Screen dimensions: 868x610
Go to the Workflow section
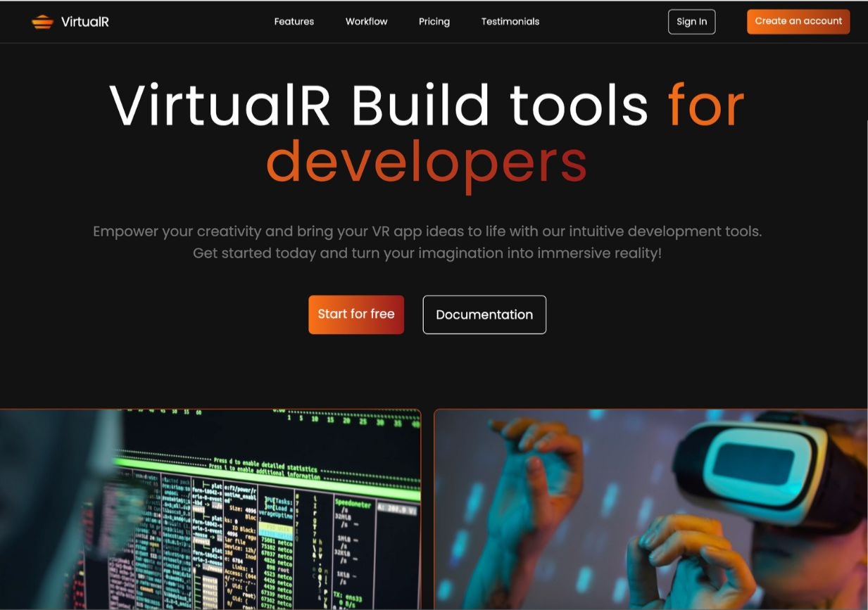[366, 22]
